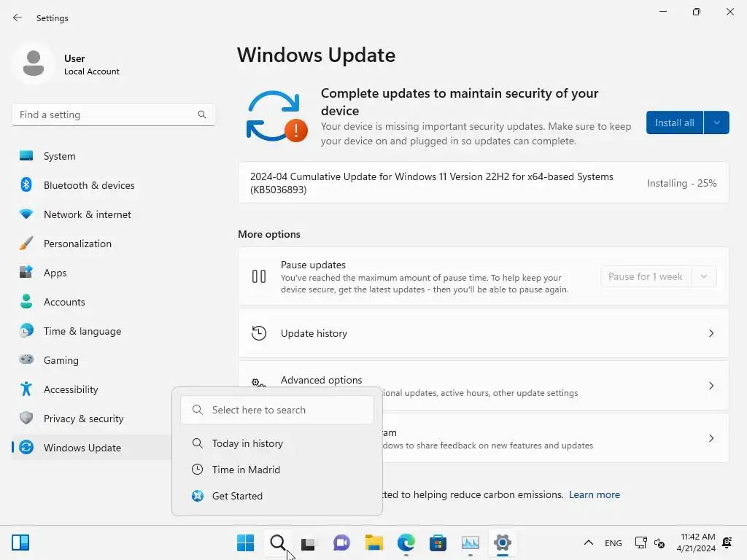Click the Install all button

pos(675,122)
